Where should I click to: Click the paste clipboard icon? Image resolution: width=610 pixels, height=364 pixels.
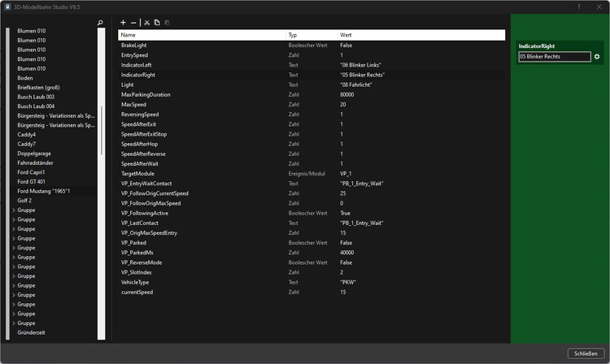[x=168, y=23]
